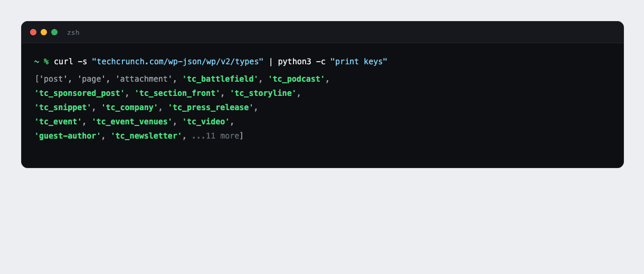The height and width of the screenshot is (274, 644).
Task: Click the 'tc_sponsored_post' output entry
Action: pos(80,93)
